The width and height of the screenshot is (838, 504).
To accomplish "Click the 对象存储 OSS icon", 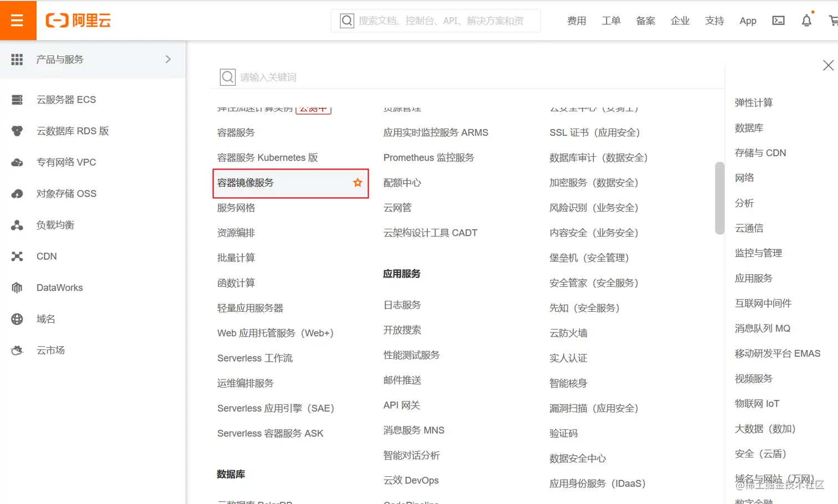I will point(17,194).
